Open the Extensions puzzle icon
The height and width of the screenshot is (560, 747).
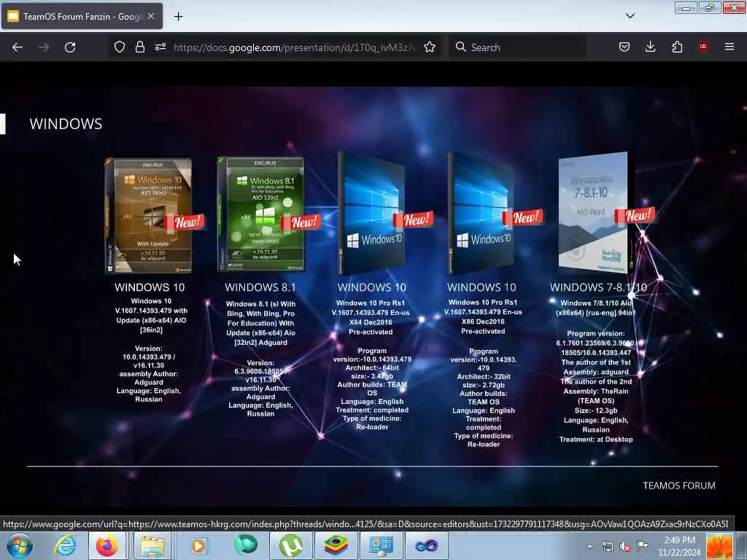click(677, 47)
